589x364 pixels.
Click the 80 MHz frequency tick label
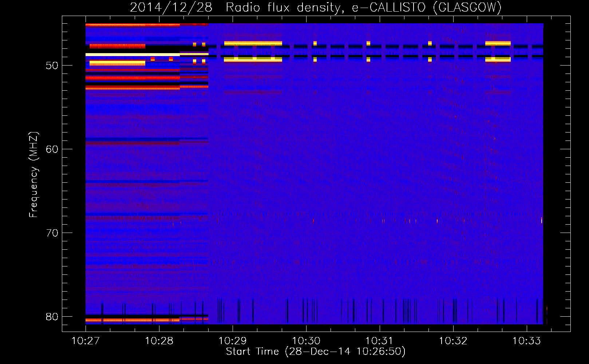click(52, 317)
